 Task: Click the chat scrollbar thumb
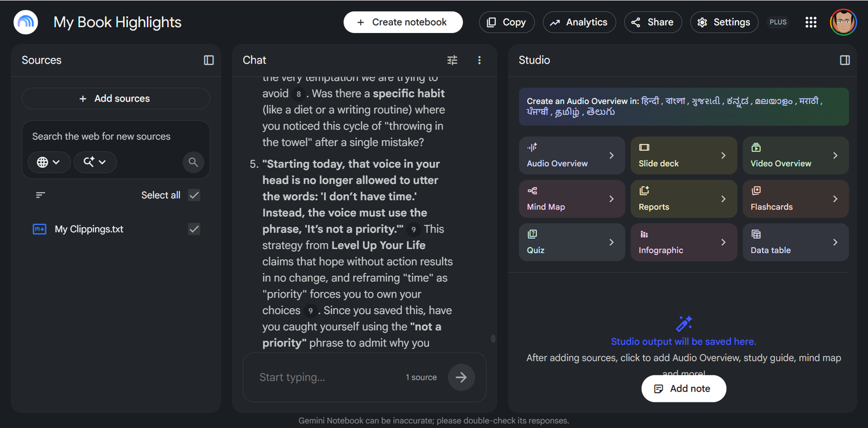coord(493,339)
